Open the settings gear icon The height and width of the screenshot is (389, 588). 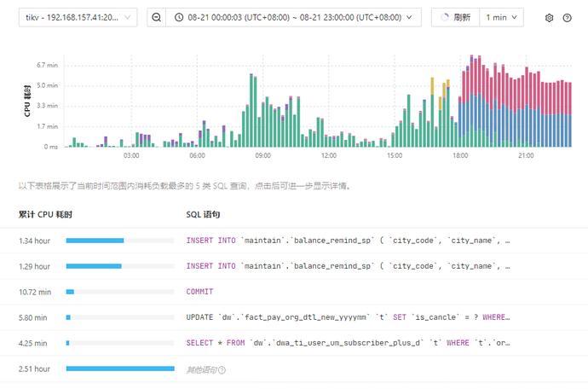point(550,17)
